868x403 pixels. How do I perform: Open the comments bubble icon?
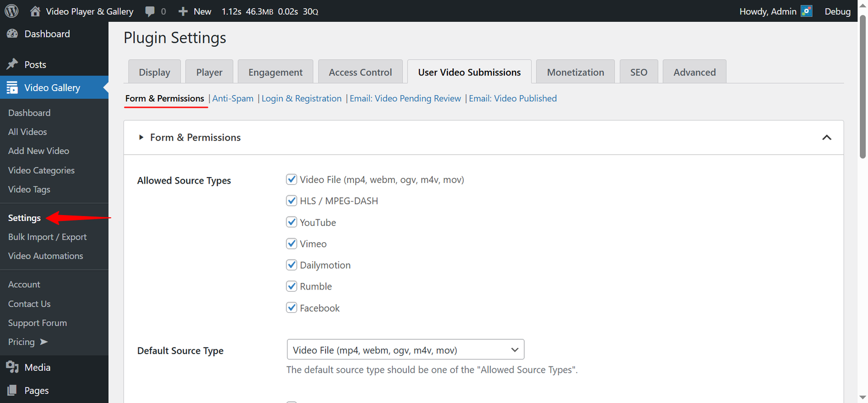[x=150, y=11]
